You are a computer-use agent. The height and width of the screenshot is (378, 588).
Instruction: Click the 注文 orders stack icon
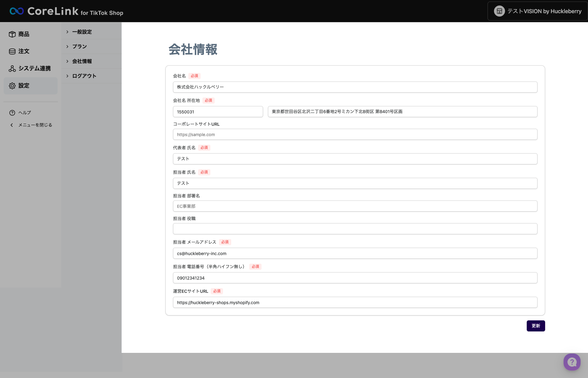pos(12,52)
